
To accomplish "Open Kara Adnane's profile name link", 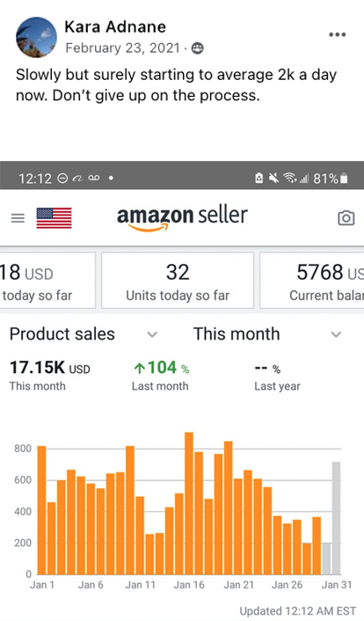I will click(115, 27).
